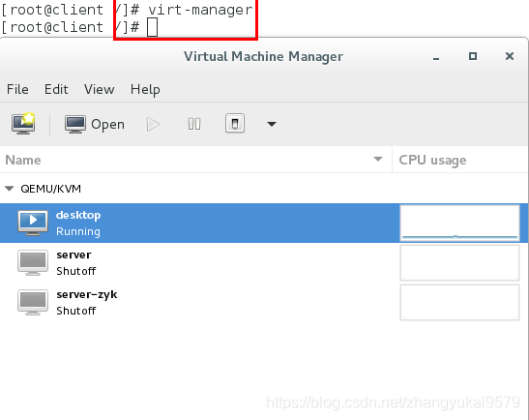Select the QEMU/KVM connection row

[264, 189]
